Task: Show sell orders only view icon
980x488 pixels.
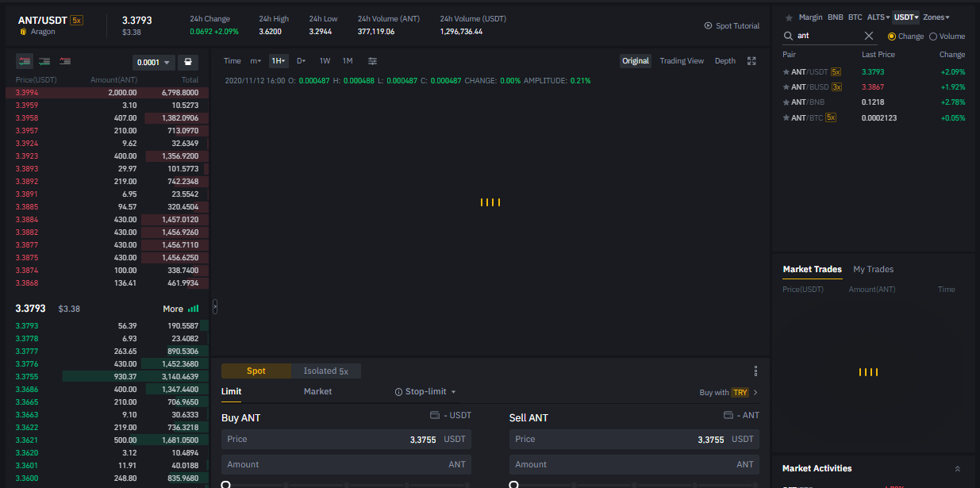Action: click(x=65, y=61)
